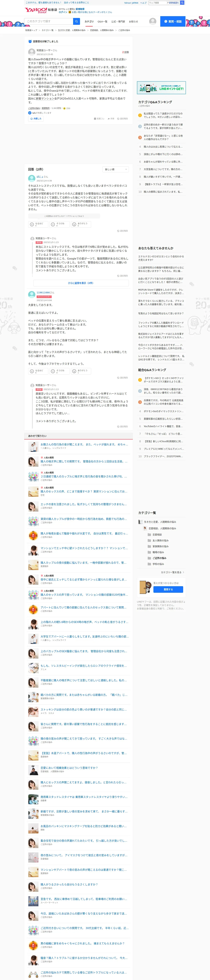Image resolution: width=210 pixels, height=980 pixels.
Task: Click the ログイン link
Action: click(x=63, y=12)
